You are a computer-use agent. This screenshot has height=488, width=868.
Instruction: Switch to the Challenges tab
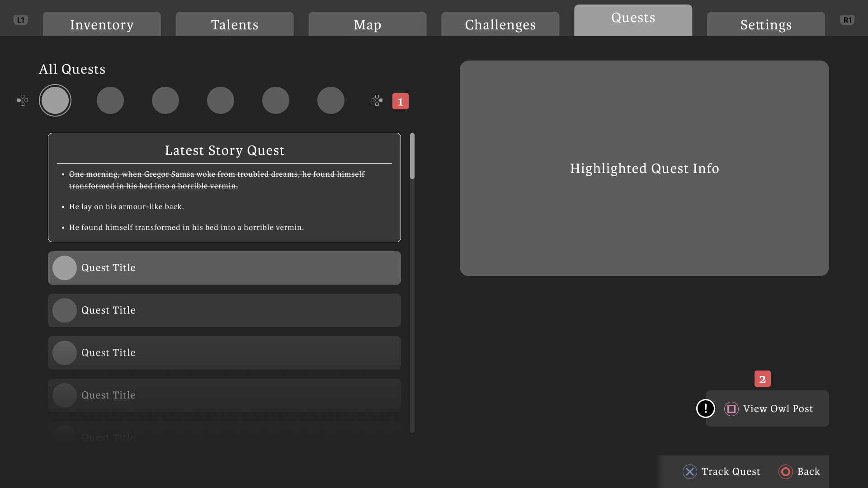[500, 25]
